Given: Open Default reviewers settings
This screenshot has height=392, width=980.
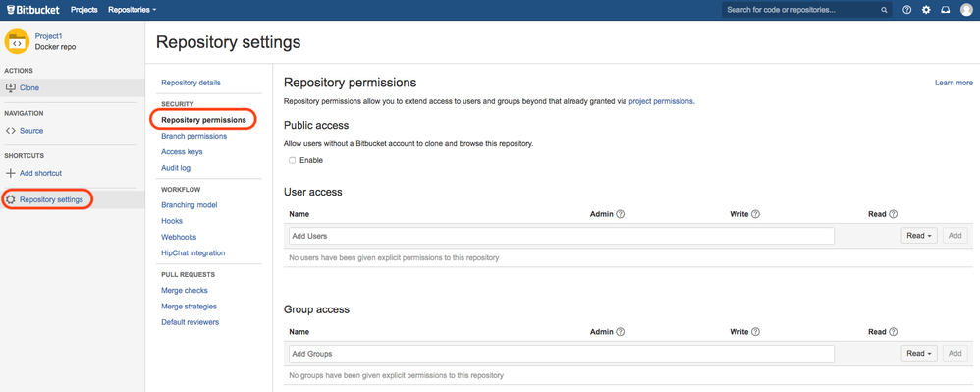Looking at the screenshot, I should click(190, 322).
